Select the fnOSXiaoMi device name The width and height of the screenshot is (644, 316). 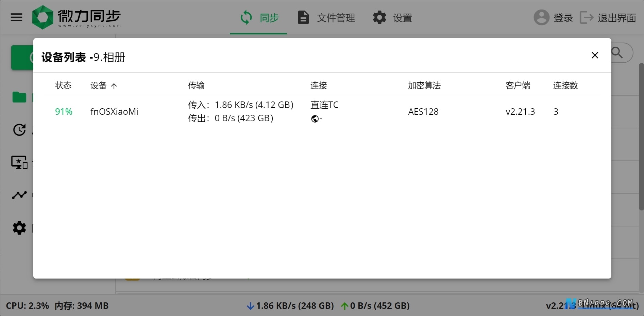[114, 112]
